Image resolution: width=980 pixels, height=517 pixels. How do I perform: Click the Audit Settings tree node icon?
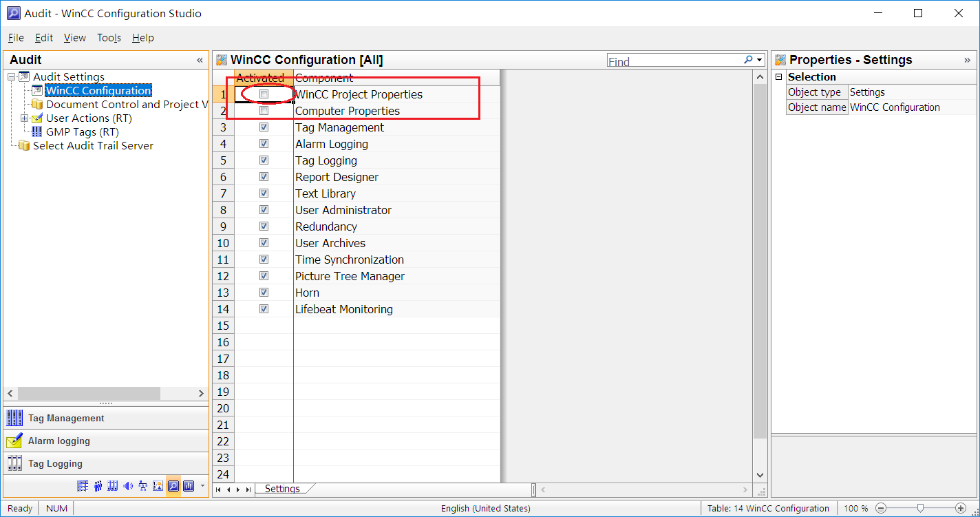tap(24, 76)
